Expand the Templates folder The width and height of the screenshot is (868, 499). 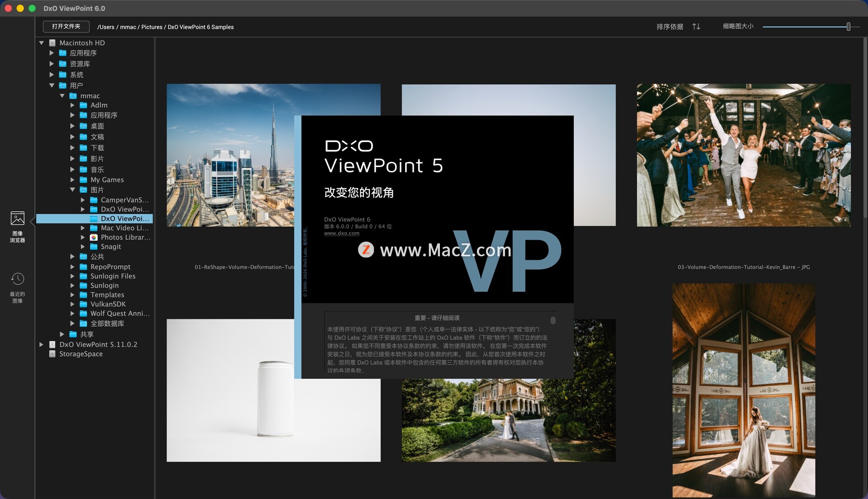[72, 295]
